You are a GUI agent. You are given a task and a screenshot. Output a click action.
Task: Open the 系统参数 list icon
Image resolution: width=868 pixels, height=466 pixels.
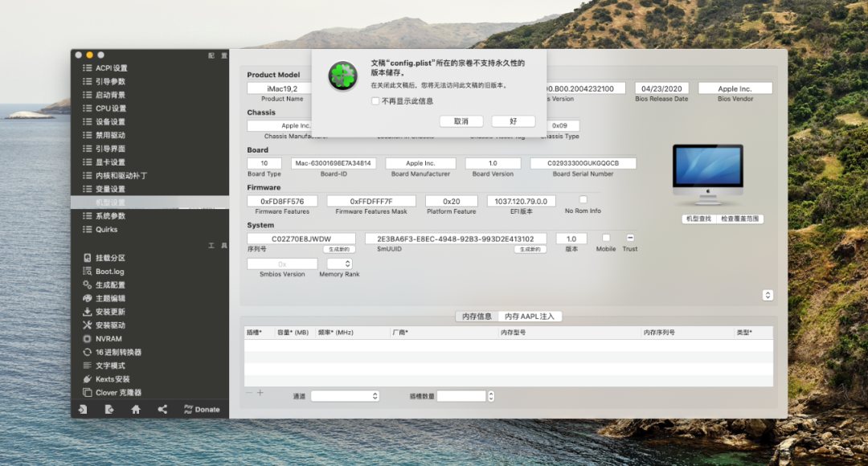(87, 216)
